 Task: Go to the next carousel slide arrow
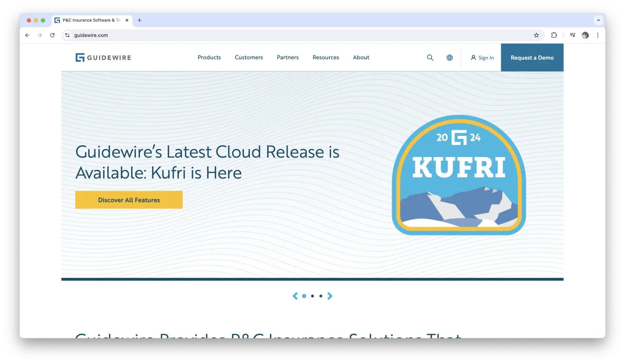(330, 296)
